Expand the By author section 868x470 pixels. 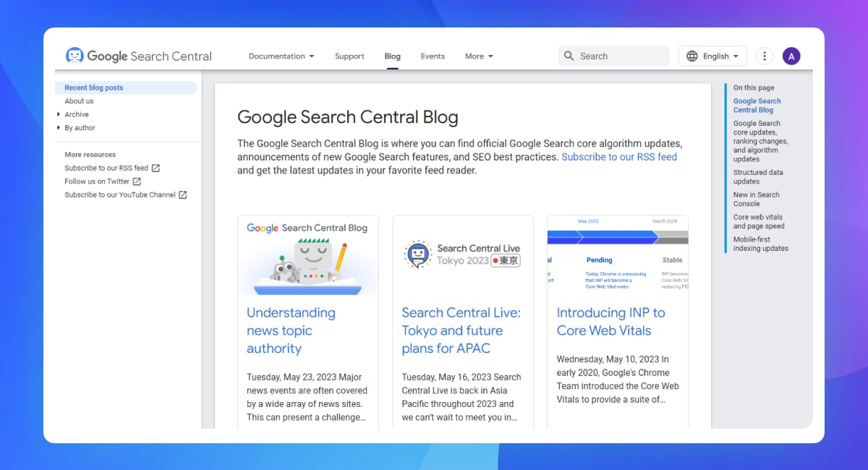pos(59,128)
